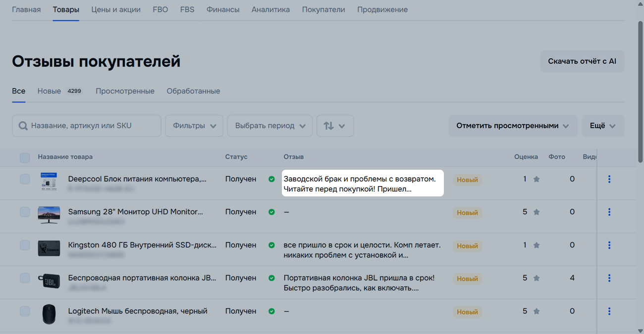Switch to the Новые reviews tab
Image resolution: width=644 pixels, height=334 pixels.
click(50, 91)
